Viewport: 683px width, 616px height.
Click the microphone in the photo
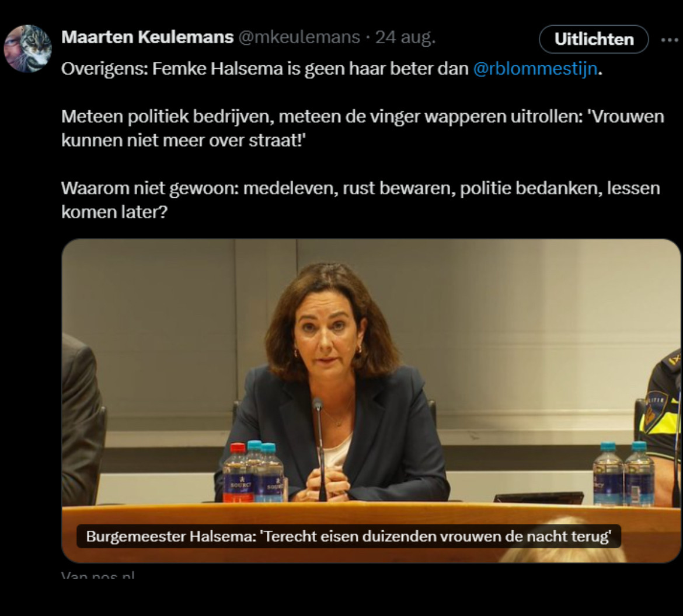320,449
